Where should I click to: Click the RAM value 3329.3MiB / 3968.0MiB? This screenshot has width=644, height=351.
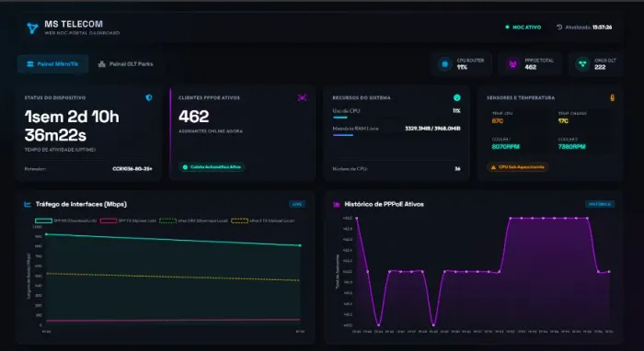click(432, 129)
